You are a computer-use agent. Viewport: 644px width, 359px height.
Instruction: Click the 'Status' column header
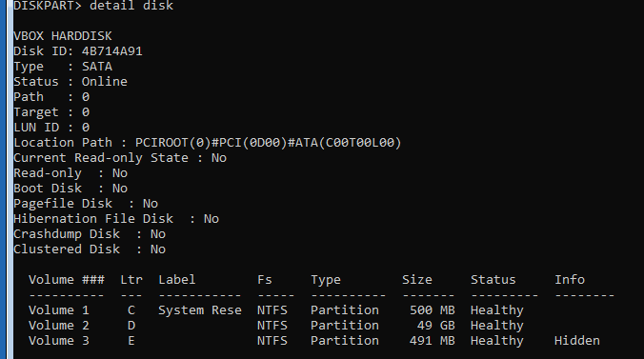point(493,280)
